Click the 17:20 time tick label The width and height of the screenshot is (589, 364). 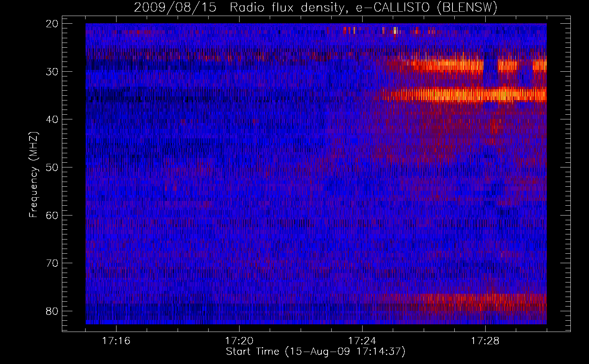point(239,341)
